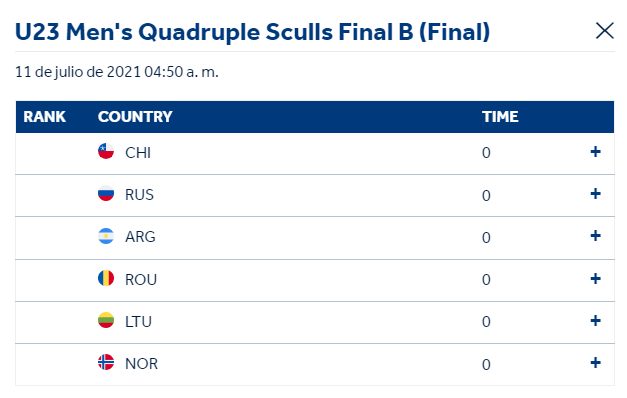Click the Argentina flag icon
627x398 pixels.
(106, 236)
